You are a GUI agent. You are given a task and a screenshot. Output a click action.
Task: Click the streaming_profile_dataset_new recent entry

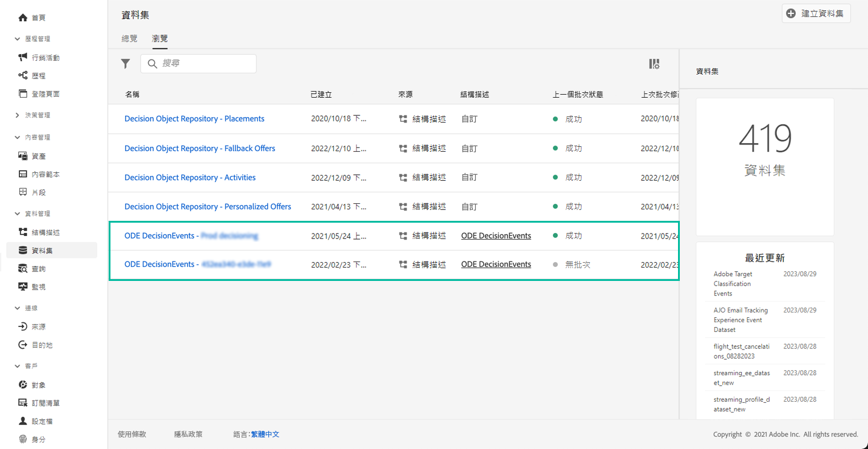[x=742, y=405]
